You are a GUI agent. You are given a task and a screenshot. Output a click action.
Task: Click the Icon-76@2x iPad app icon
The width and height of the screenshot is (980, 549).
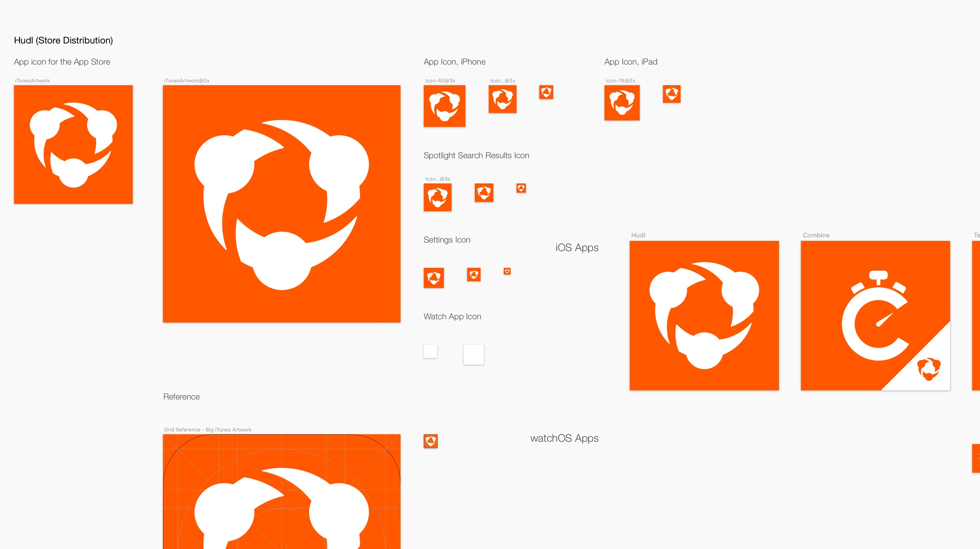pos(622,103)
